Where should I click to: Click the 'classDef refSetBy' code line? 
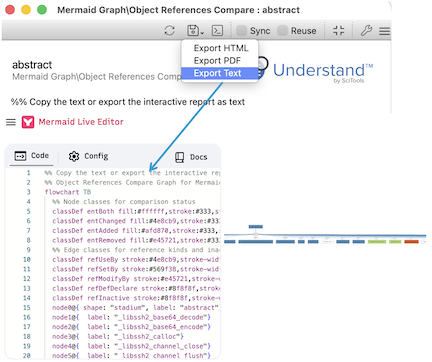(136, 269)
